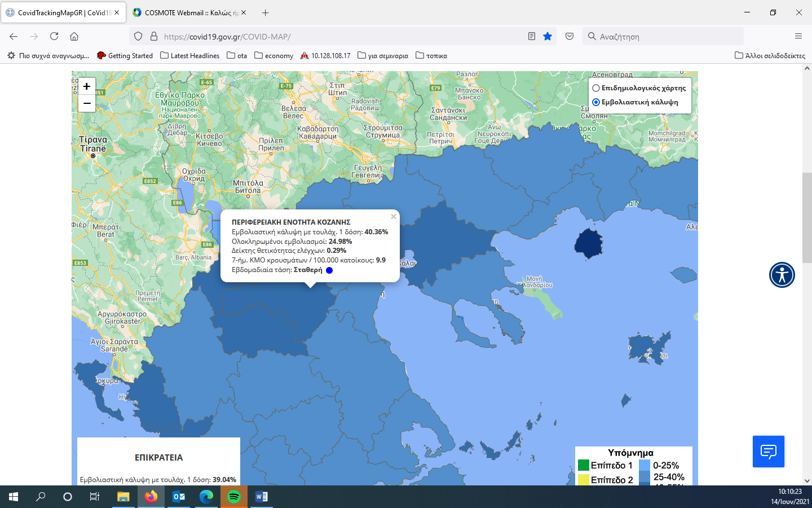This screenshot has height=508, width=812.
Task: Show tracking protection shield info
Action: pyautogui.click(x=138, y=36)
